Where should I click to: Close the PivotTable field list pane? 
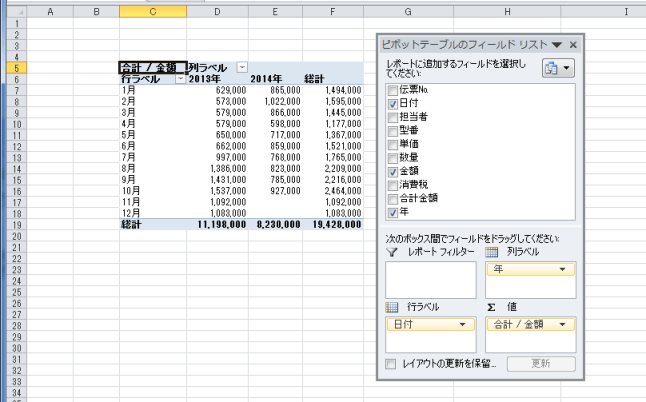pos(573,45)
